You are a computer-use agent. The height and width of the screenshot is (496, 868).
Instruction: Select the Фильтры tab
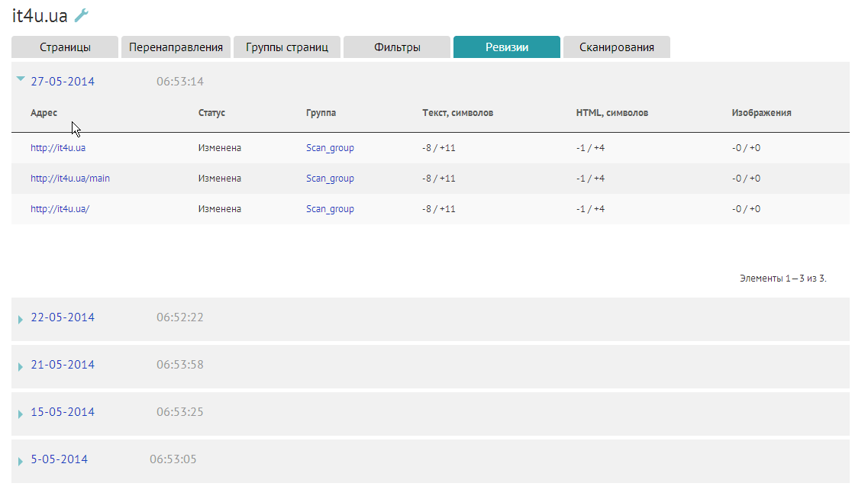click(x=397, y=47)
